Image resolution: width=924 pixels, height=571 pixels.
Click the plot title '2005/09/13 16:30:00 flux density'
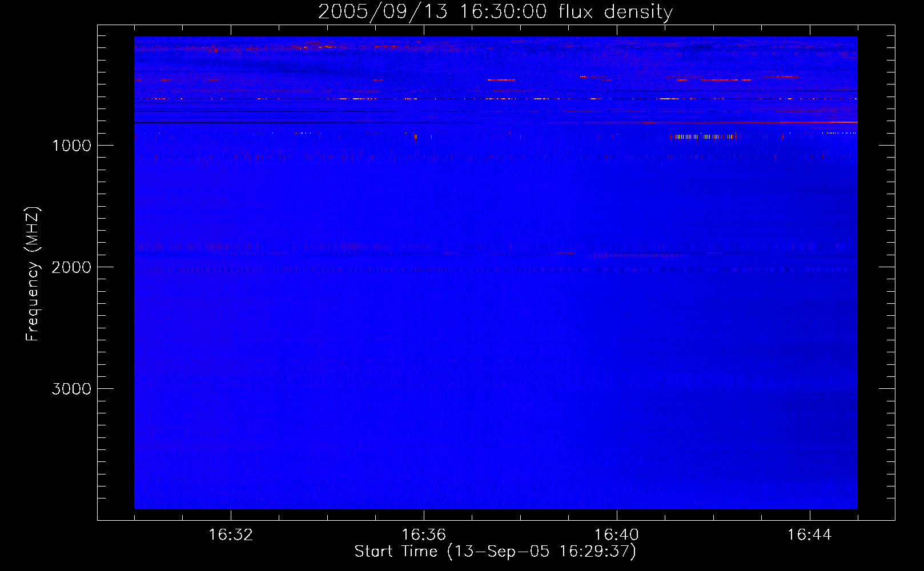(495, 12)
